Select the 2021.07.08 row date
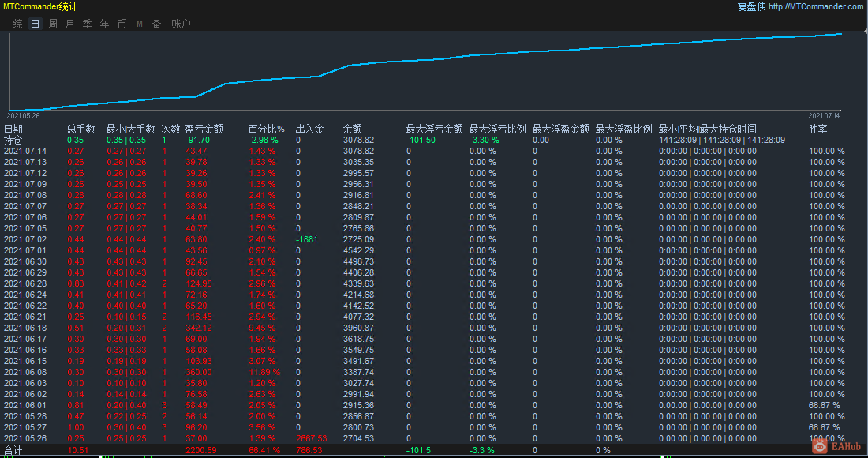 click(25, 196)
